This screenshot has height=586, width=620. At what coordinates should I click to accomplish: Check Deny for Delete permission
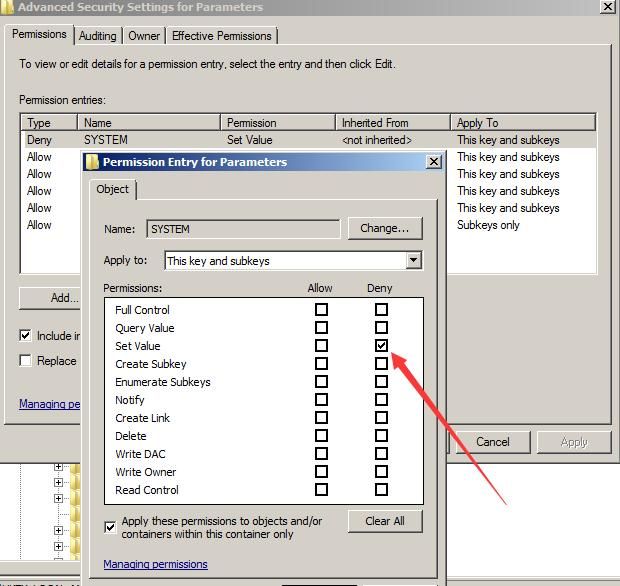(x=381, y=435)
